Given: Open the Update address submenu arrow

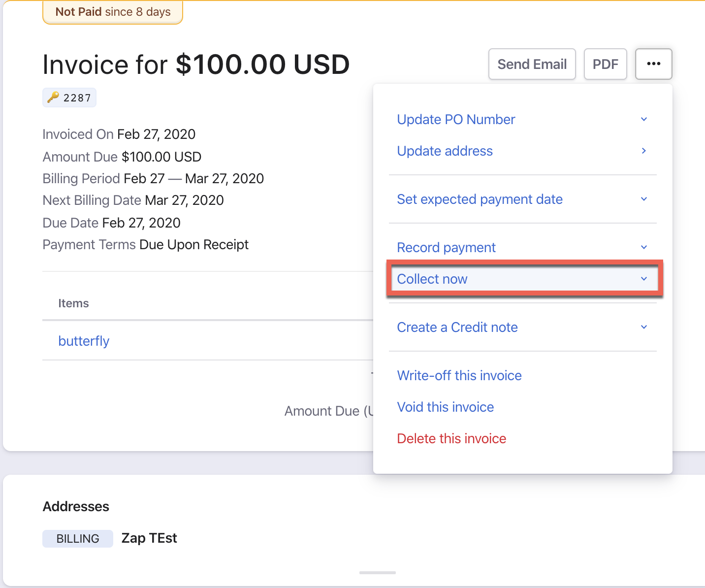Looking at the screenshot, I should coord(643,151).
